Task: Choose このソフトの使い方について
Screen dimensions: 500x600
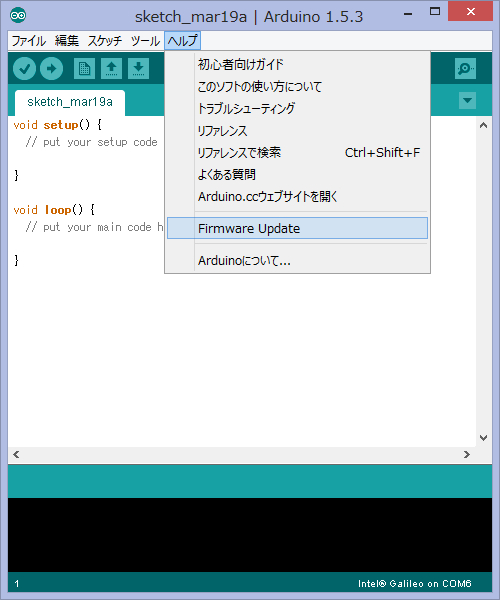Action: (x=298, y=86)
